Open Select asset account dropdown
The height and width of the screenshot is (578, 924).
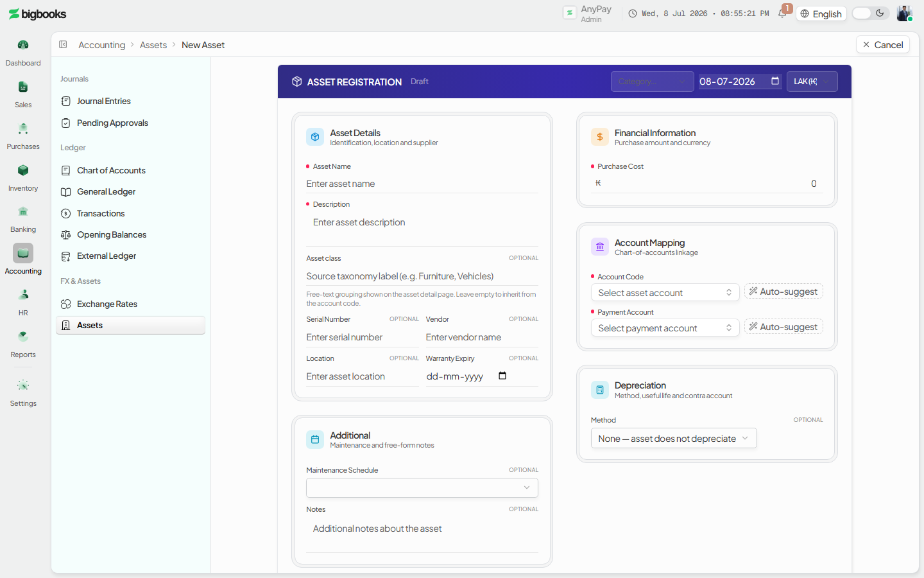(665, 292)
